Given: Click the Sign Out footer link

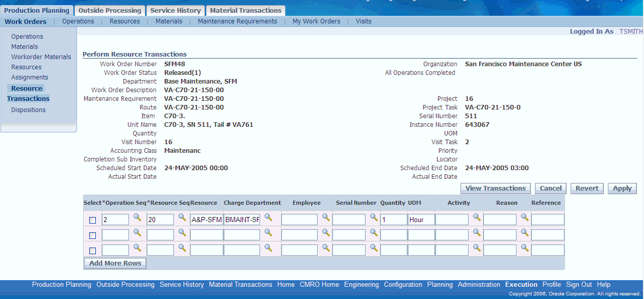Looking at the screenshot, I should pyautogui.click(x=579, y=285).
